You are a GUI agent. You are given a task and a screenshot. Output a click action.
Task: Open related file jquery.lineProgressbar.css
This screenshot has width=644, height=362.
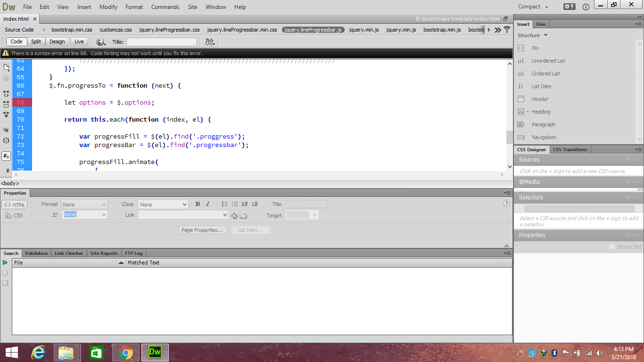170,30
